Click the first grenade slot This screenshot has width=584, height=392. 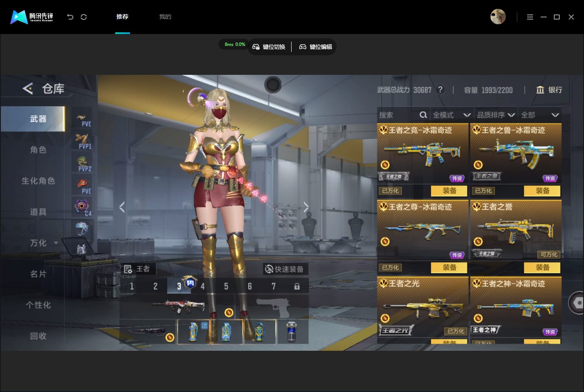[193, 332]
